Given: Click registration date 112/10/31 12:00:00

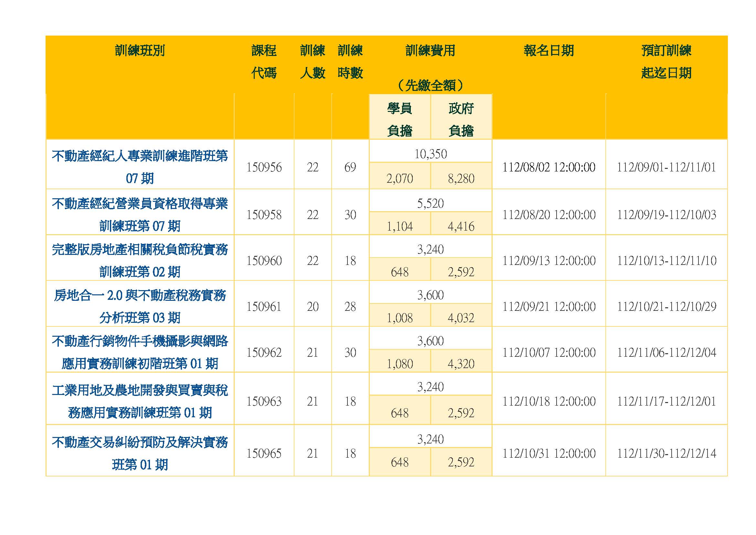Looking at the screenshot, I should tap(548, 453).
